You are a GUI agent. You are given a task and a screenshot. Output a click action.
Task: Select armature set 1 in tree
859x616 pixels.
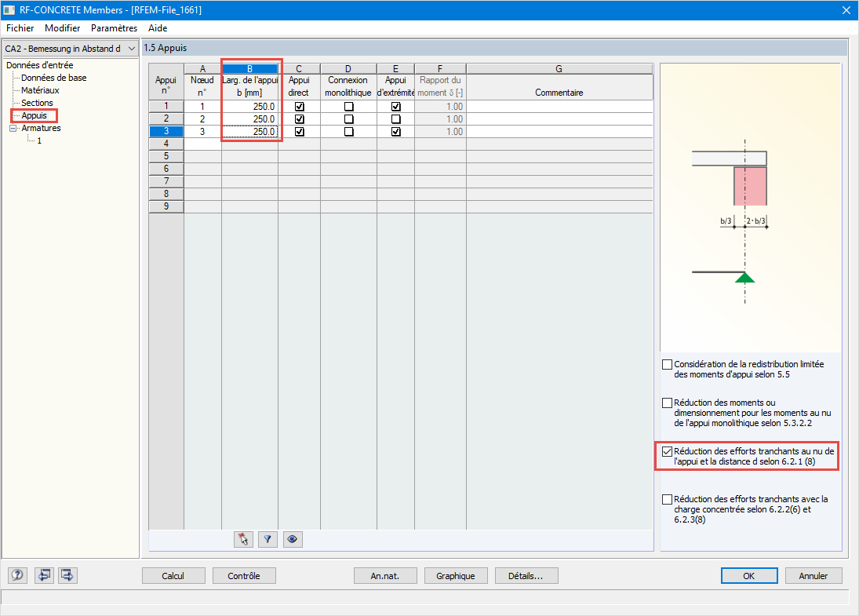click(39, 140)
